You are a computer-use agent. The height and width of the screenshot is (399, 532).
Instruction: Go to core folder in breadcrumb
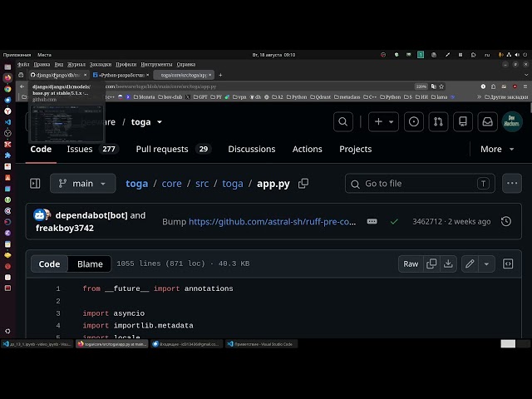coord(171,184)
